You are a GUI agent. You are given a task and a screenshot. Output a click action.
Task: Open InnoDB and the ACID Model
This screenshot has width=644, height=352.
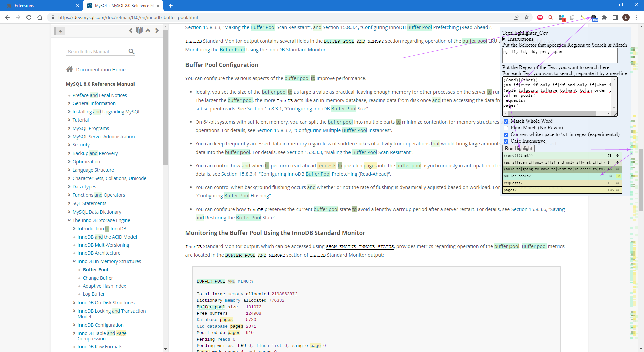[107, 237]
